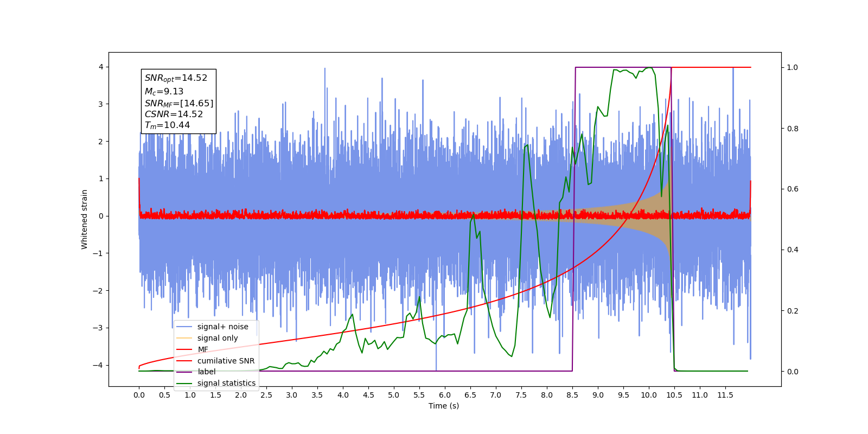
Task: Click the left y-axis tick label −4
Action: tap(98, 365)
